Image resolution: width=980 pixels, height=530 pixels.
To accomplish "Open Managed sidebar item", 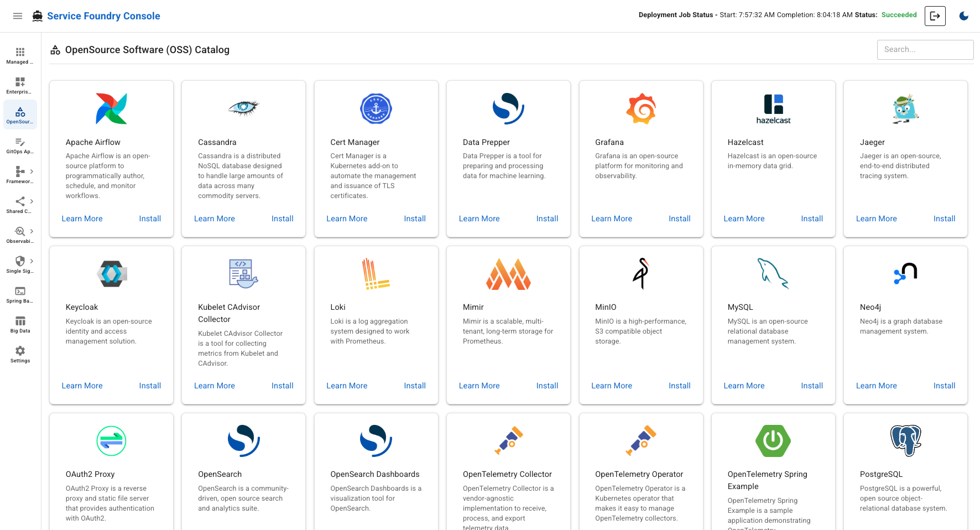I will click(x=20, y=55).
